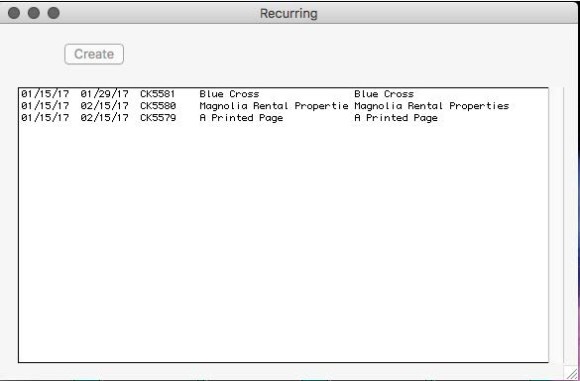This screenshot has height=381, width=580.
Task: Click the list's vertical scrollbar track
Action: tap(556, 225)
